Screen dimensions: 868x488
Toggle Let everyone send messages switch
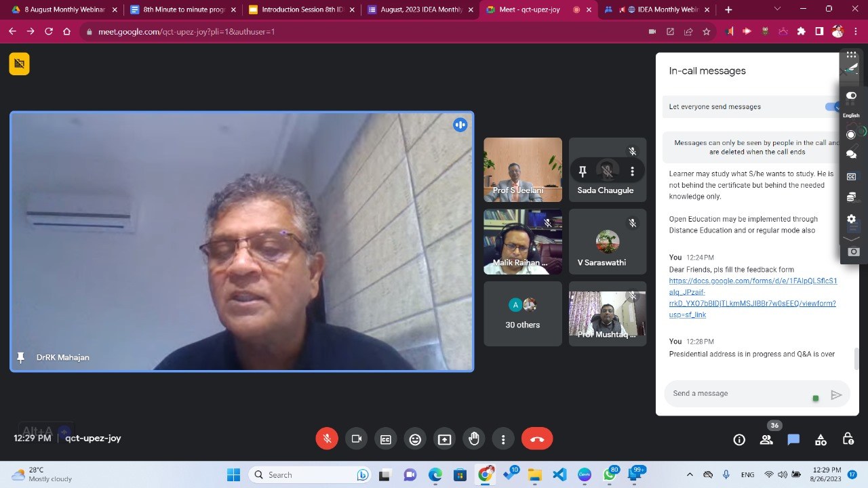click(832, 106)
